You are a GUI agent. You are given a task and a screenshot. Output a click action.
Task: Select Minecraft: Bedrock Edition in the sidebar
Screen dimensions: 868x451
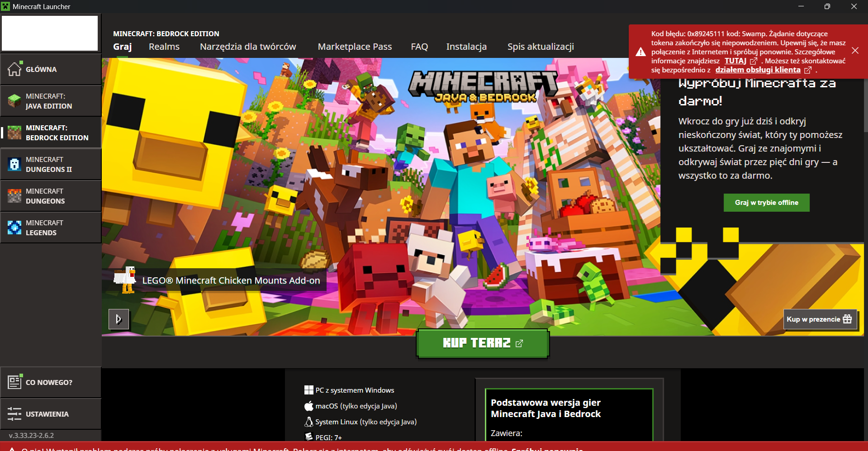click(51, 133)
